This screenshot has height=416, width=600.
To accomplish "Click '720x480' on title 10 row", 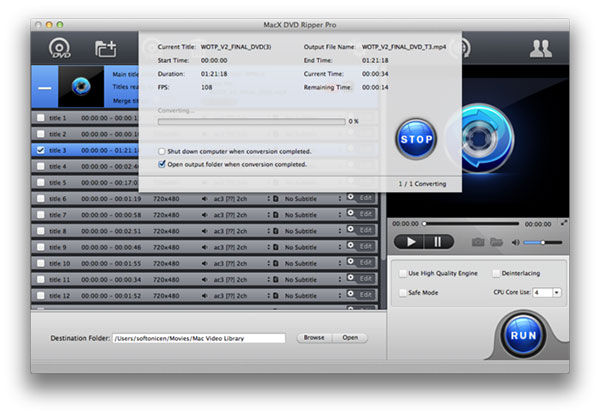I will [166, 263].
